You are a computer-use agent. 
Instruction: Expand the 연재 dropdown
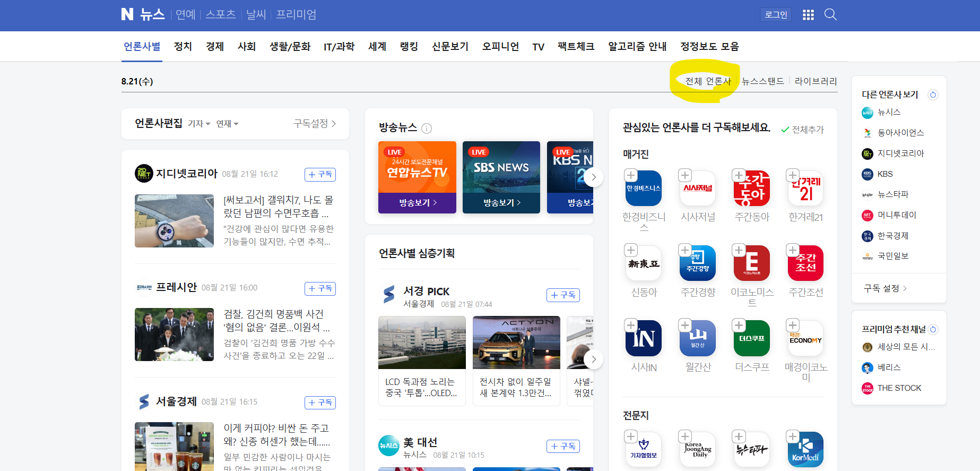227,124
